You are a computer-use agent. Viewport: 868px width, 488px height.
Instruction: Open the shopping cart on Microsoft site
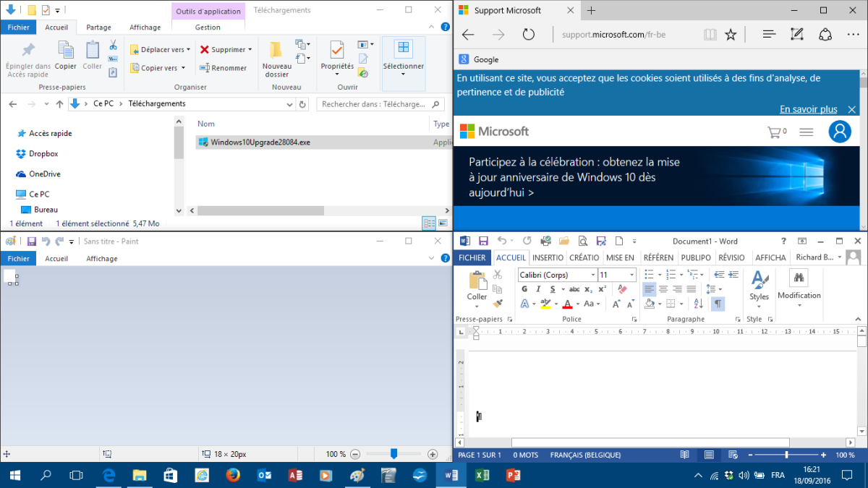[776, 132]
